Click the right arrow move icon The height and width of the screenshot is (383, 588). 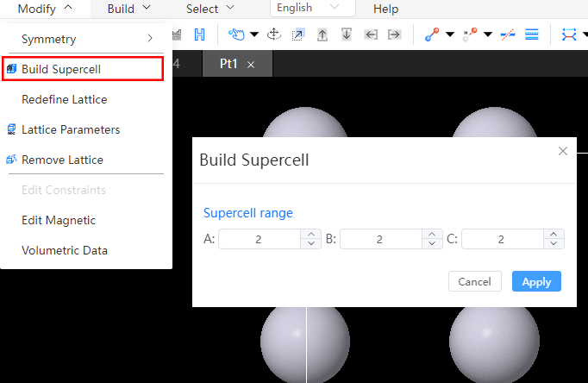pyautogui.click(x=394, y=35)
